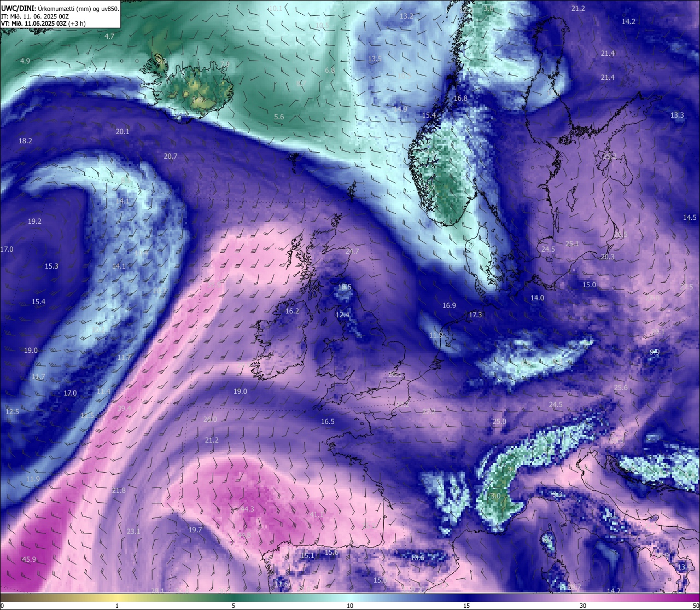Image resolution: width=700 pixels, height=610 pixels.
Task: Click the colorbar tick label 30
Action: coord(583,606)
